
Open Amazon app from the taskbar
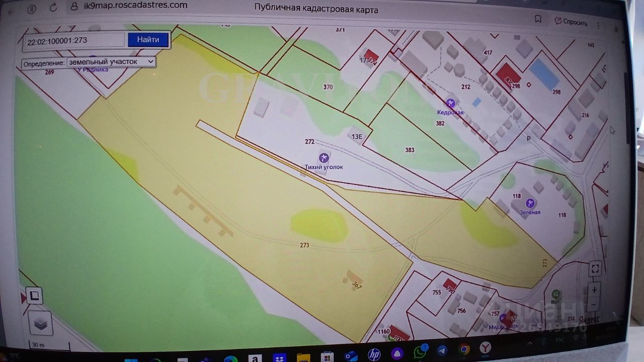click(256, 358)
